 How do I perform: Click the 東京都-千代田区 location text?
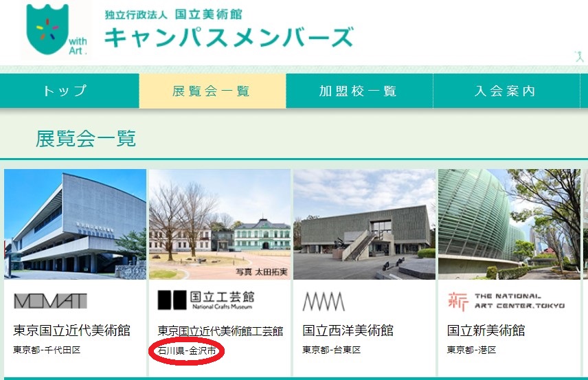47,350
